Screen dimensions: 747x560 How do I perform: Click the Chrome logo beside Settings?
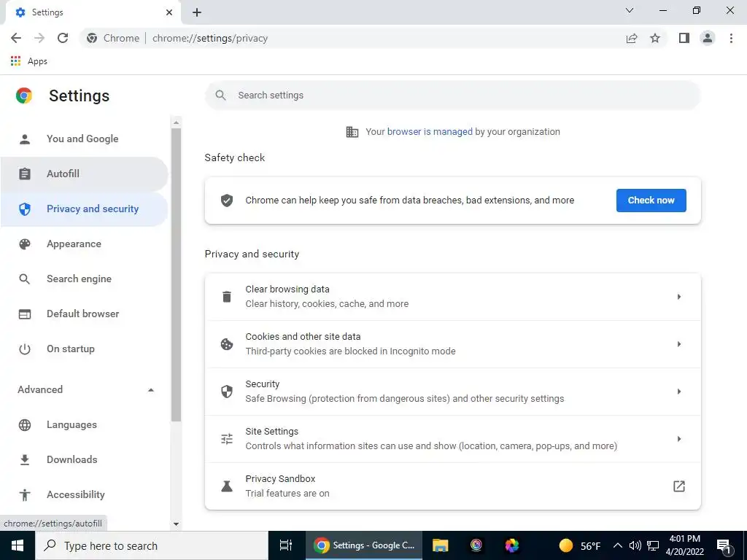pos(24,96)
